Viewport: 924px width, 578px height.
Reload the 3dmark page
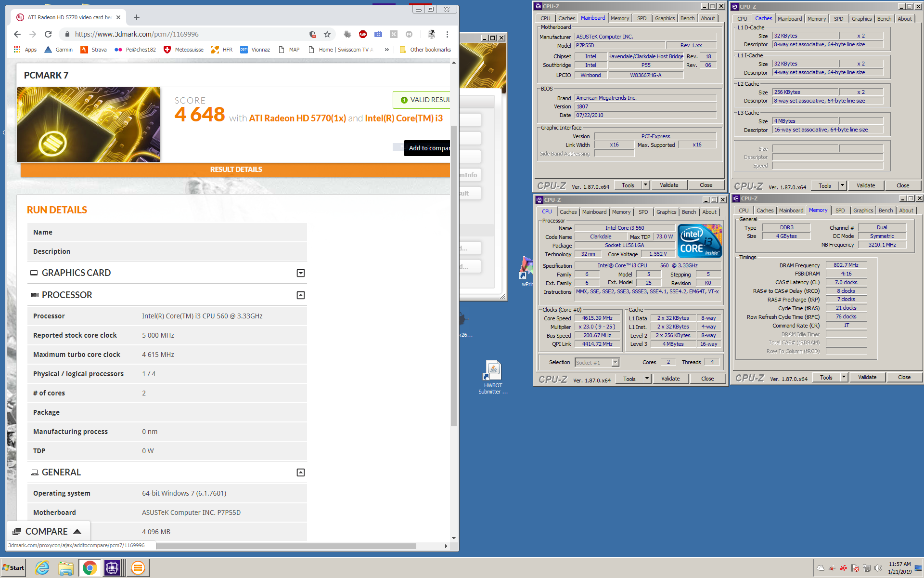pyautogui.click(x=48, y=34)
